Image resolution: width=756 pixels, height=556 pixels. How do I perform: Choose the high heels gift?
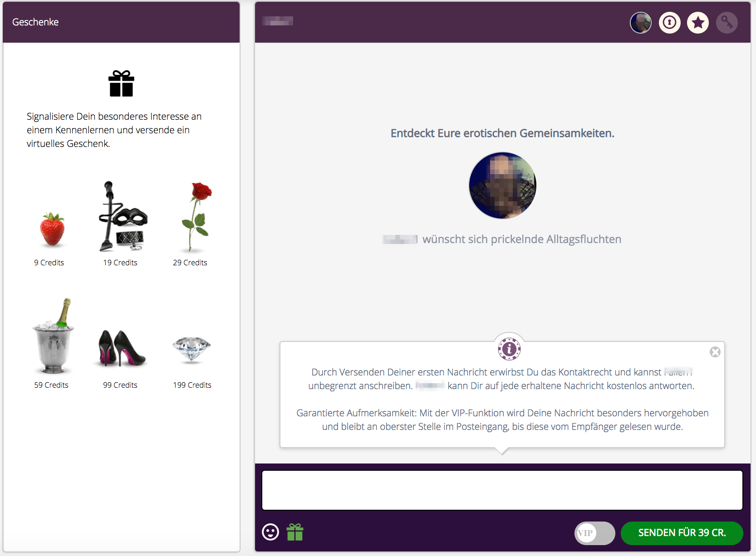[122, 348]
